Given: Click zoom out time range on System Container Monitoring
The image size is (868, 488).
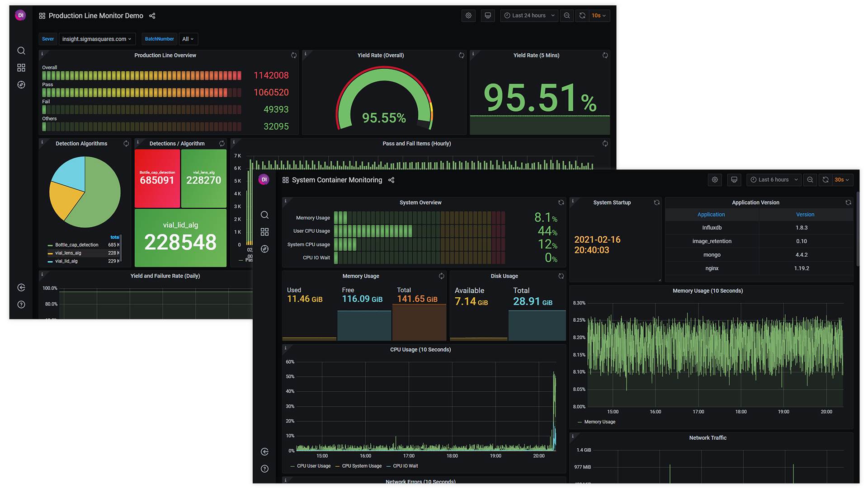Looking at the screenshot, I should (810, 180).
